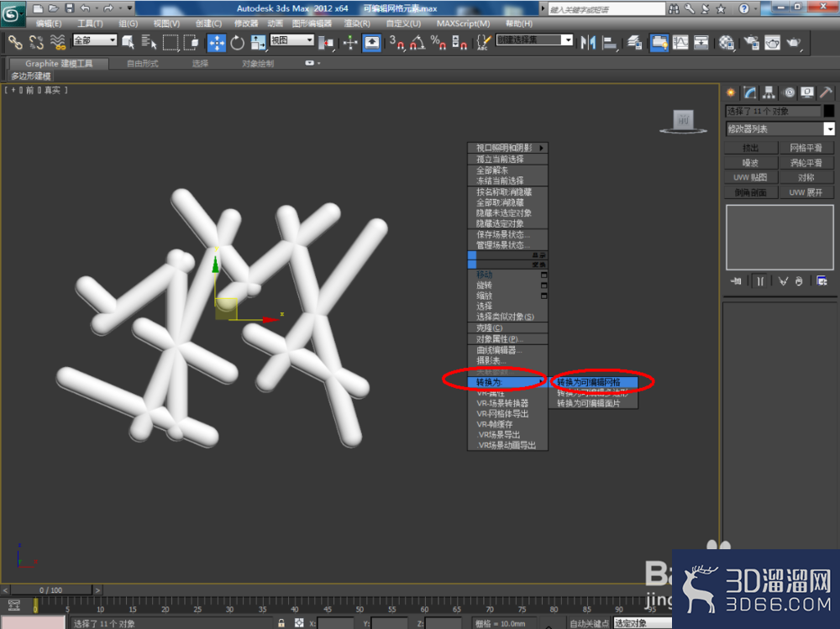
Task: Open the Curve Editor icon
Action: pos(680,42)
